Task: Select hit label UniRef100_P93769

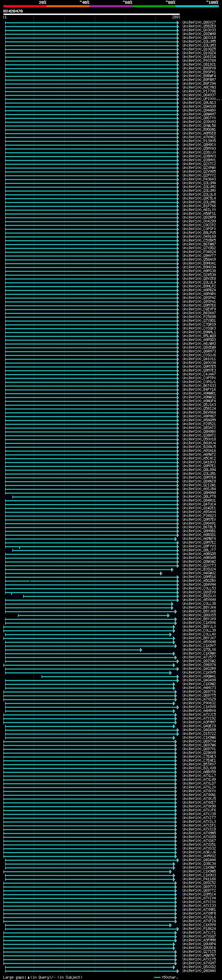Action: [x=199, y=60]
